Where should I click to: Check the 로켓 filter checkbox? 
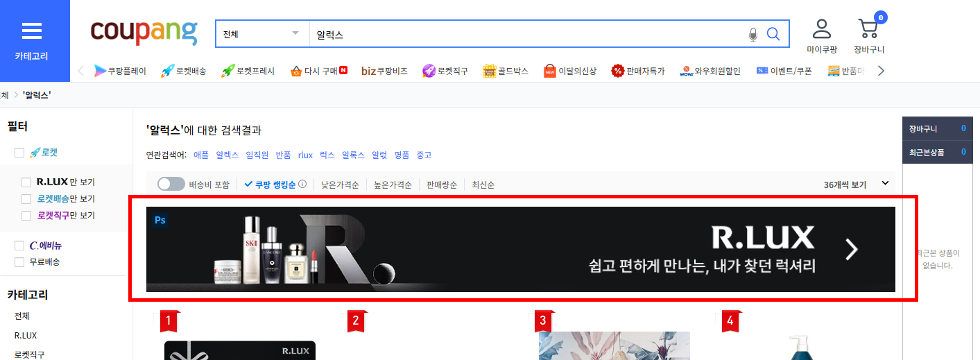19,153
